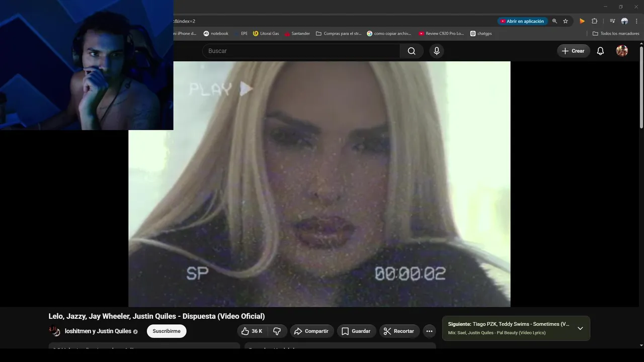Expand the Compras para el str... bookmark folder
The width and height of the screenshot is (644, 362).
tap(339, 34)
